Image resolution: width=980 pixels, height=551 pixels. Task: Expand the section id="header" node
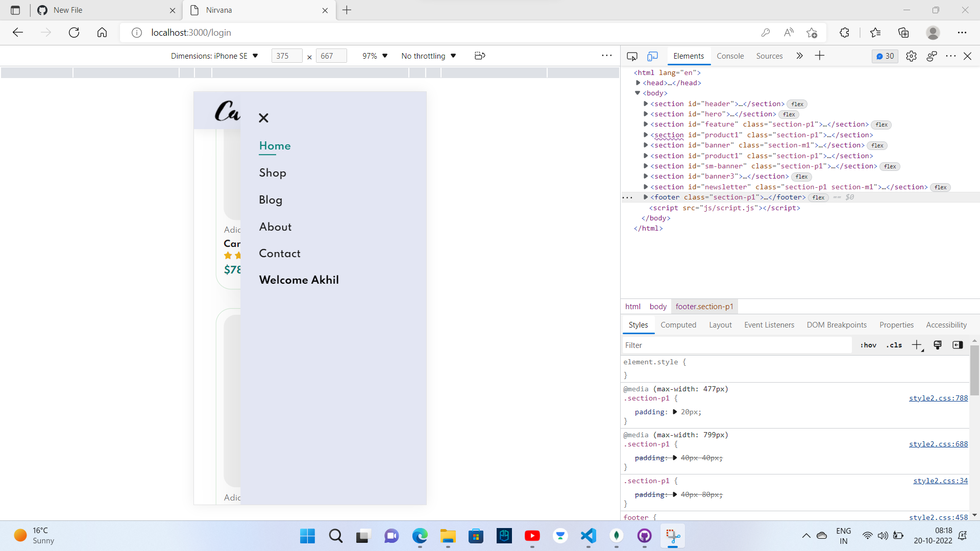(646, 104)
